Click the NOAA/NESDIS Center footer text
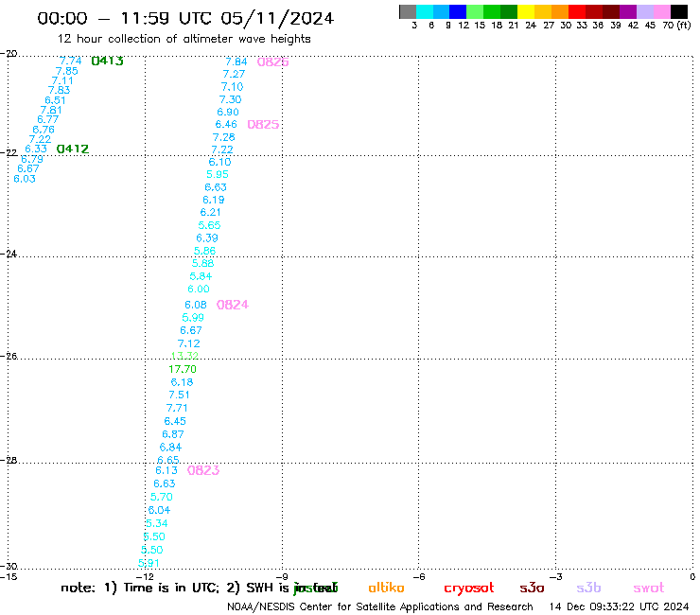 click(x=380, y=606)
